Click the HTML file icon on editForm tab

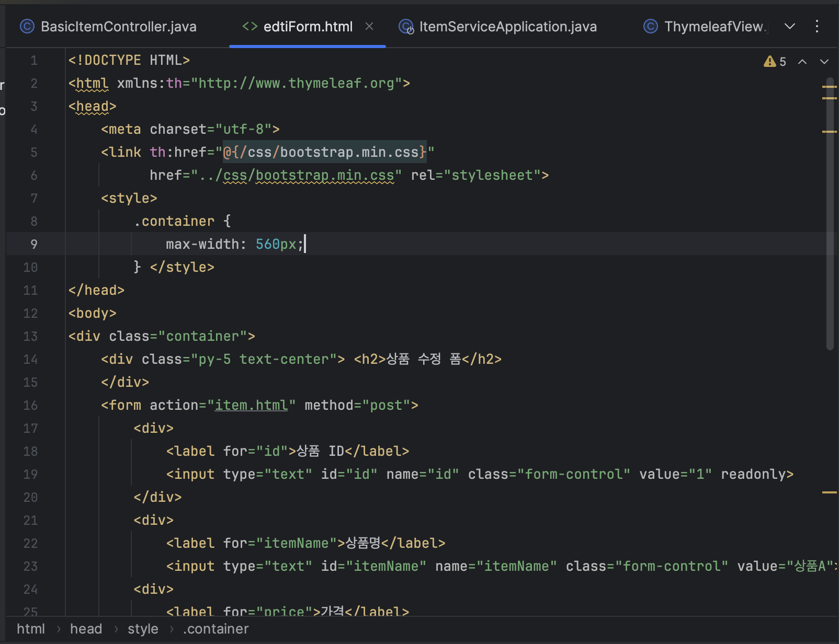tap(250, 26)
